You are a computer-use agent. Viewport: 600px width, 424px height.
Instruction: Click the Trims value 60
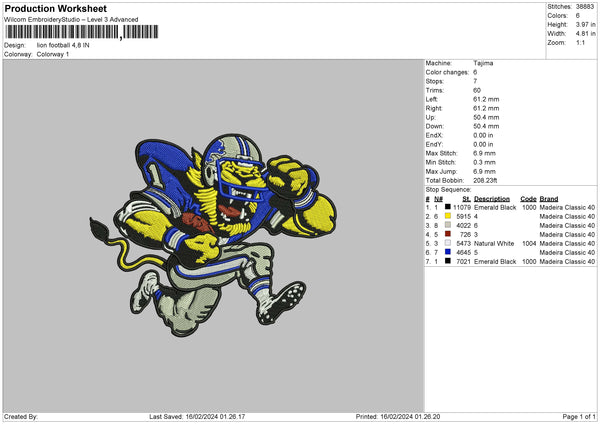[477, 90]
